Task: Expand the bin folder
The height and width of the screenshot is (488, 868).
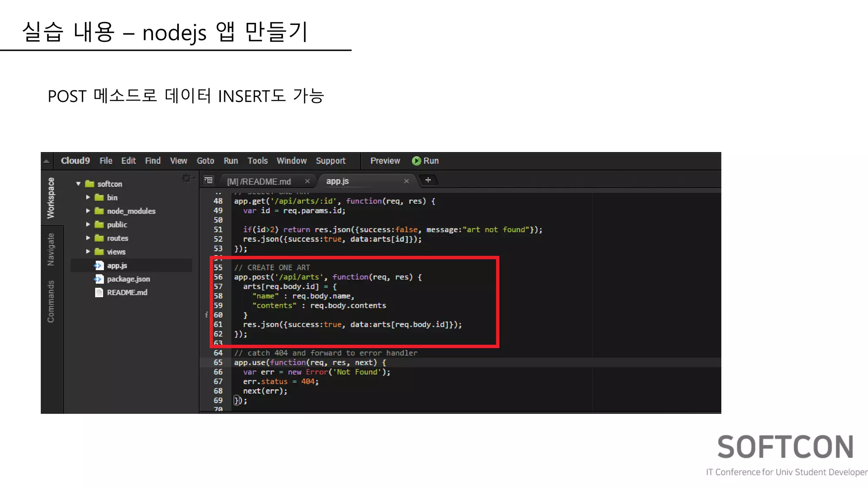Action: 88,197
